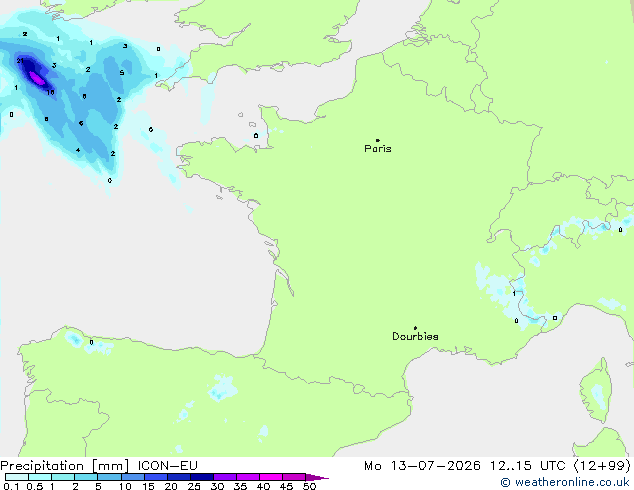Image resolution: width=634 pixels, height=490 pixels.
Task: Click the weatheronline.co.uk copyright link
Action: pos(564,482)
